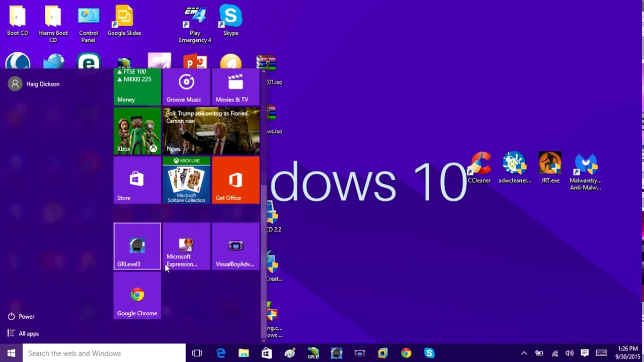Show All apps list
This screenshot has height=362, width=644.
[x=23, y=333]
